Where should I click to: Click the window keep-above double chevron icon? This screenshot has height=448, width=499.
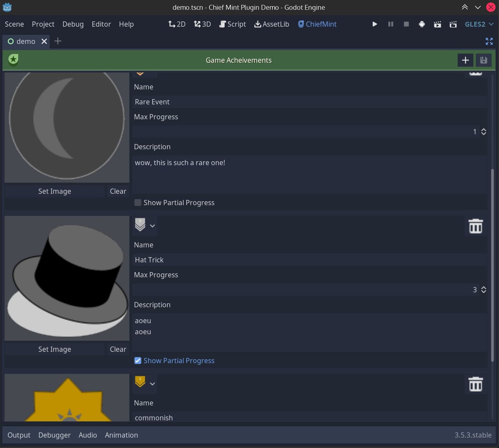coord(465,7)
